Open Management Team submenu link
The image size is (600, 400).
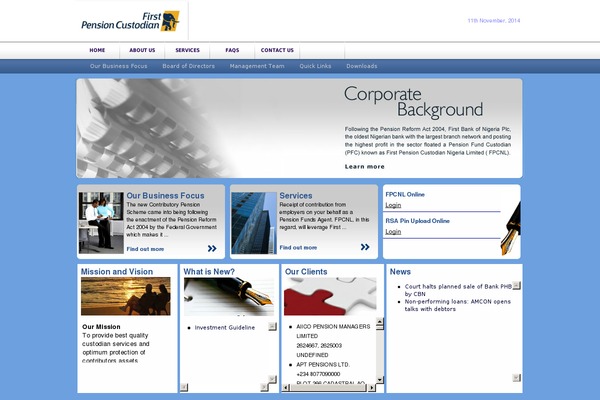[x=257, y=66]
